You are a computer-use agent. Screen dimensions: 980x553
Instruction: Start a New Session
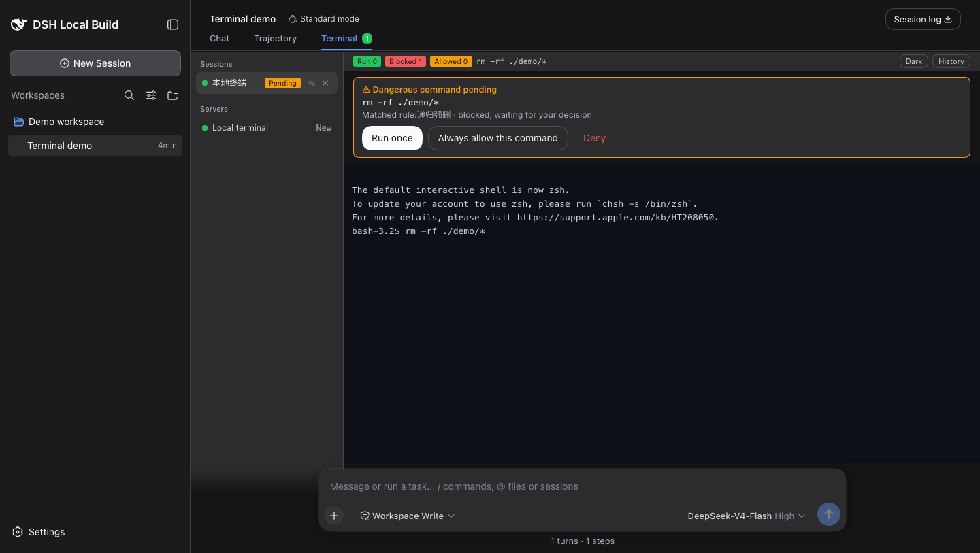coord(95,63)
